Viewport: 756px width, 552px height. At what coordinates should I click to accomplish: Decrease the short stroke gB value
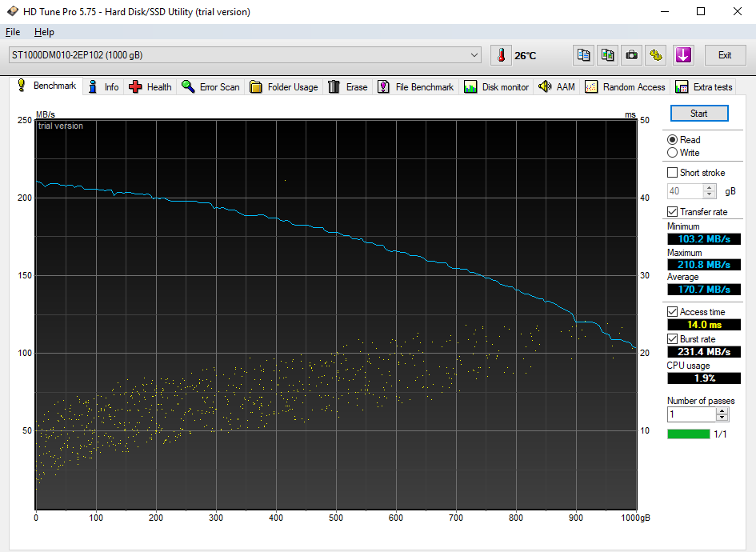click(709, 194)
